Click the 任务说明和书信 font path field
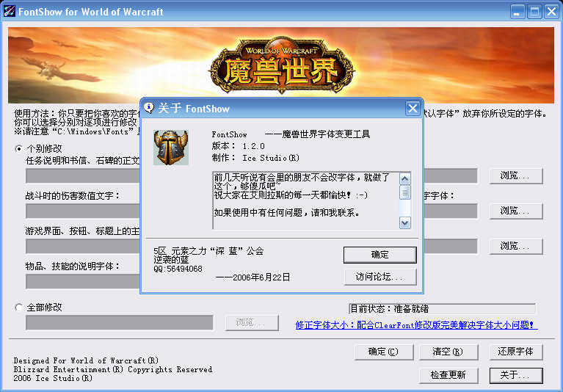This screenshot has width=563, height=392. point(83,176)
